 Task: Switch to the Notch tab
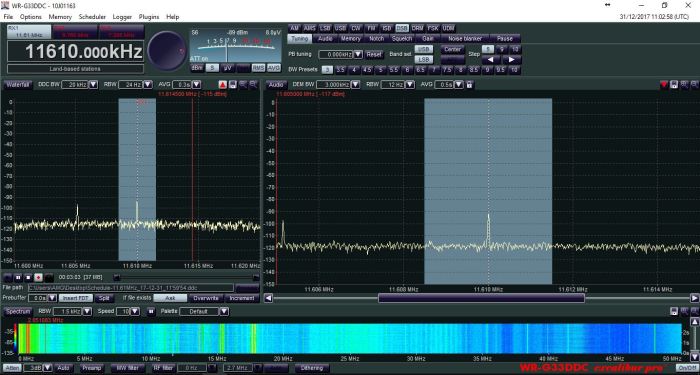click(377, 39)
